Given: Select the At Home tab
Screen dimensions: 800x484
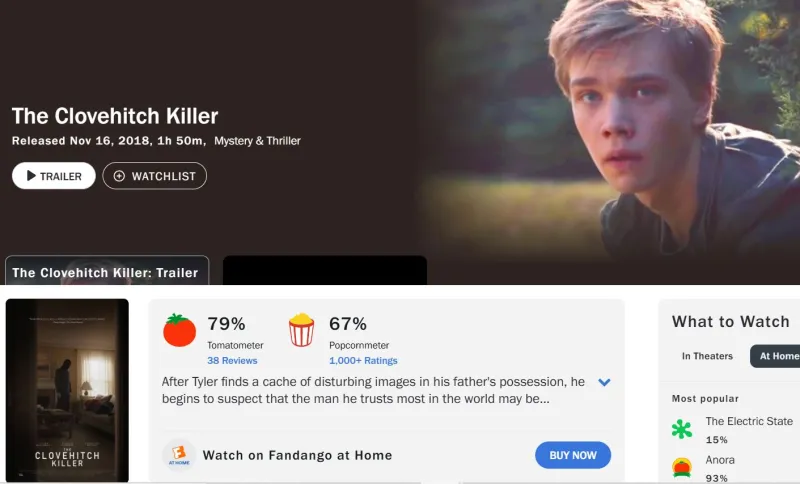Looking at the screenshot, I should click(778, 356).
